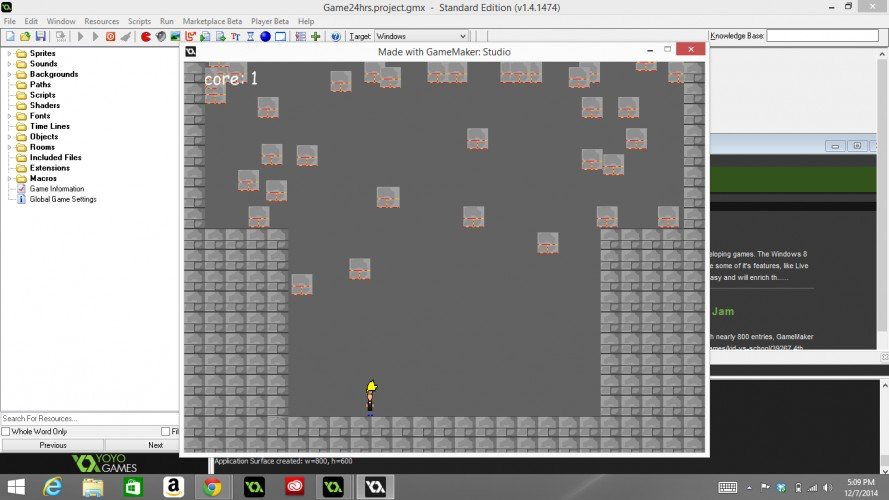The image size is (889, 500).
Task: Open the Amazon app from the taskbar
Action: pos(173,487)
